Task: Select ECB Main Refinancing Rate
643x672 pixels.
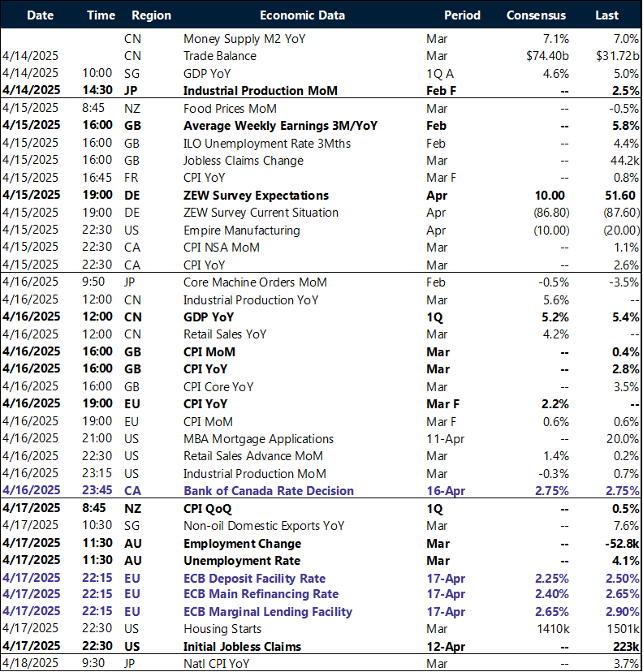Action: (x=261, y=594)
